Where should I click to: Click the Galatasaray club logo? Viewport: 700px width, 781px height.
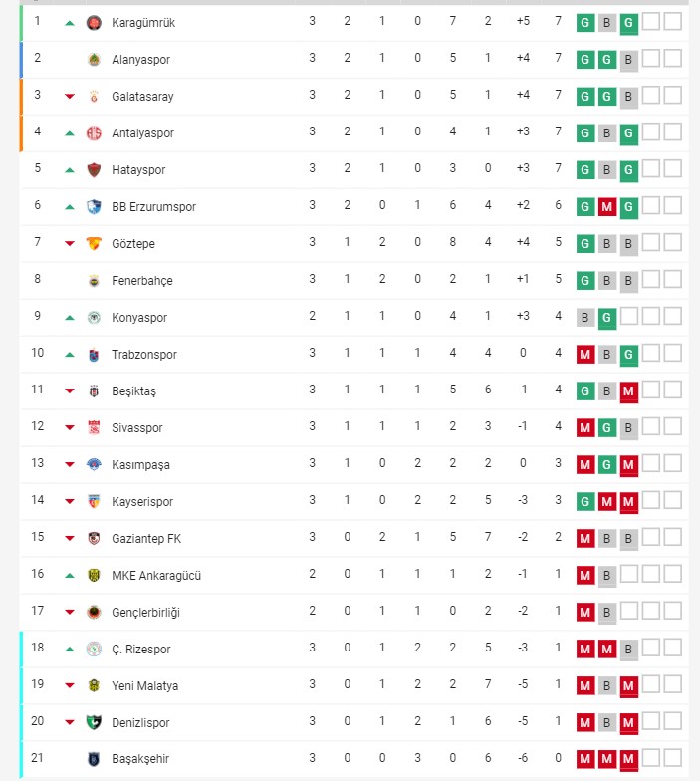pyautogui.click(x=94, y=96)
